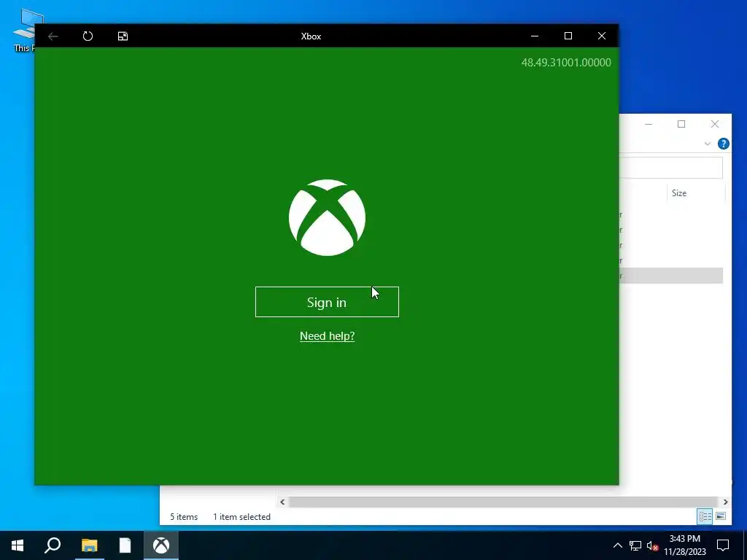This screenshot has width=747, height=560.
Task: Open File Explorer help icon
Action: point(723,144)
